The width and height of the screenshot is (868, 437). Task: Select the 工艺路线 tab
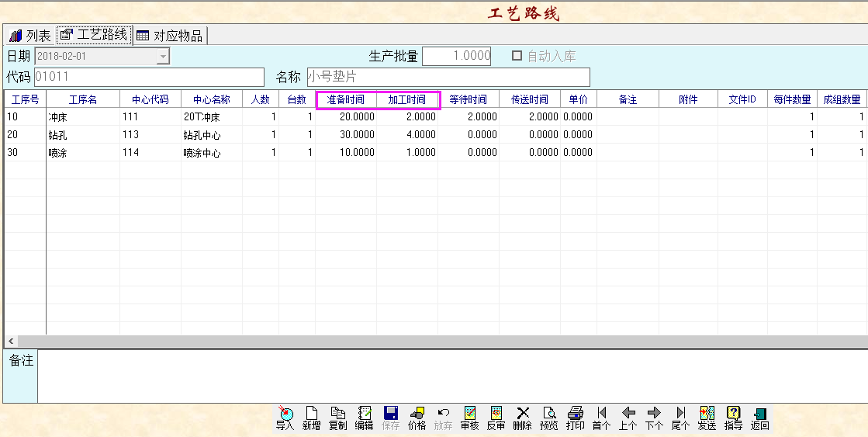94,35
